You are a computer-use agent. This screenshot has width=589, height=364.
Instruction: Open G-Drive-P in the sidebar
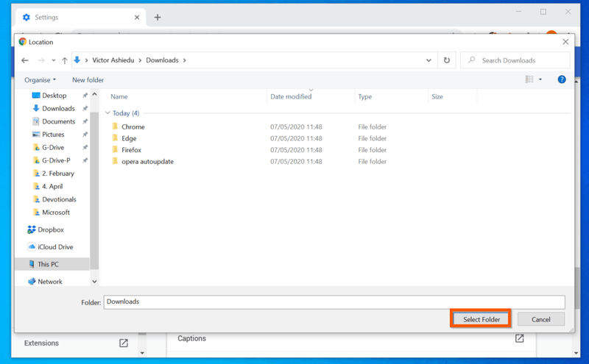56,160
